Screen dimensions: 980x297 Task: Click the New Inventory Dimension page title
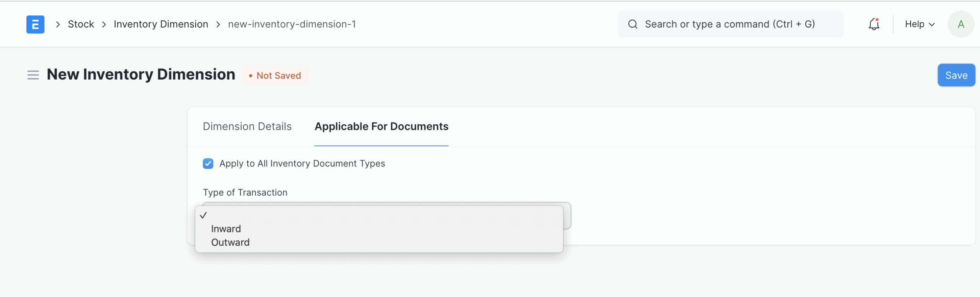pyautogui.click(x=141, y=74)
